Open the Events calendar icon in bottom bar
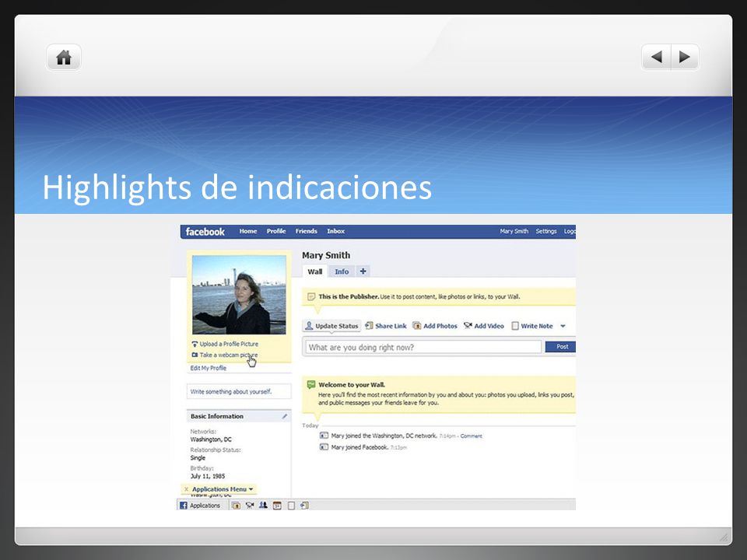Viewport: 747px width, 560px height. tap(277, 506)
